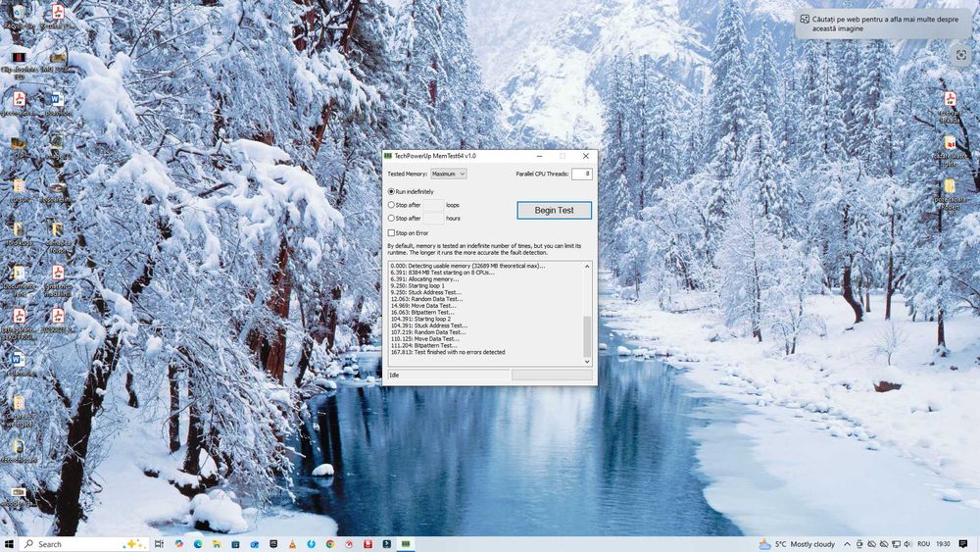
Task: Click the hours count input box
Action: pyautogui.click(x=433, y=219)
